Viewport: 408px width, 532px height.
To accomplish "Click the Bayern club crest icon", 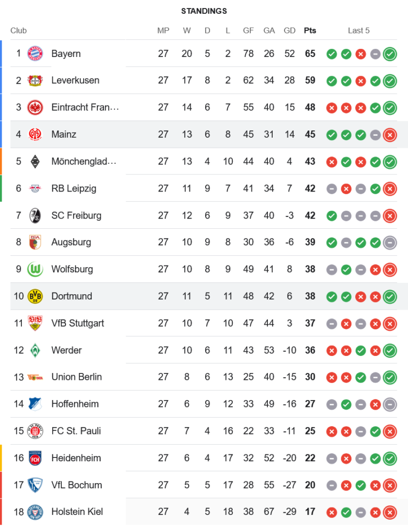I will [x=35, y=53].
